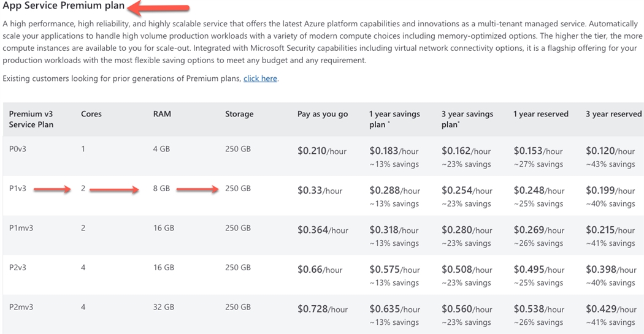Select the Storage column header
This screenshot has width=644, height=334.
(x=239, y=114)
